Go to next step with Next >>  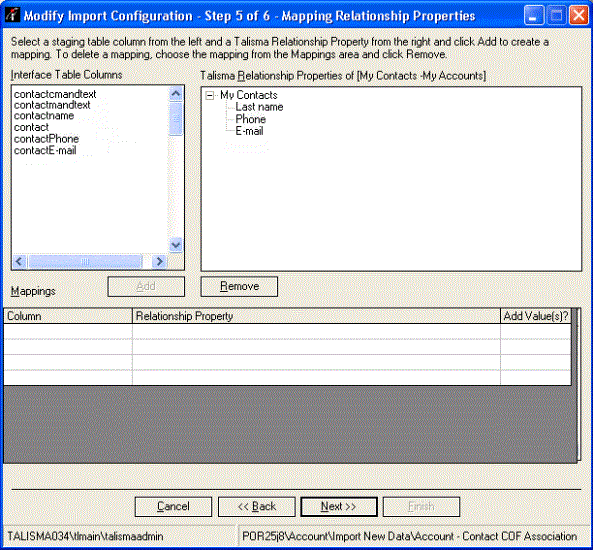pos(339,506)
